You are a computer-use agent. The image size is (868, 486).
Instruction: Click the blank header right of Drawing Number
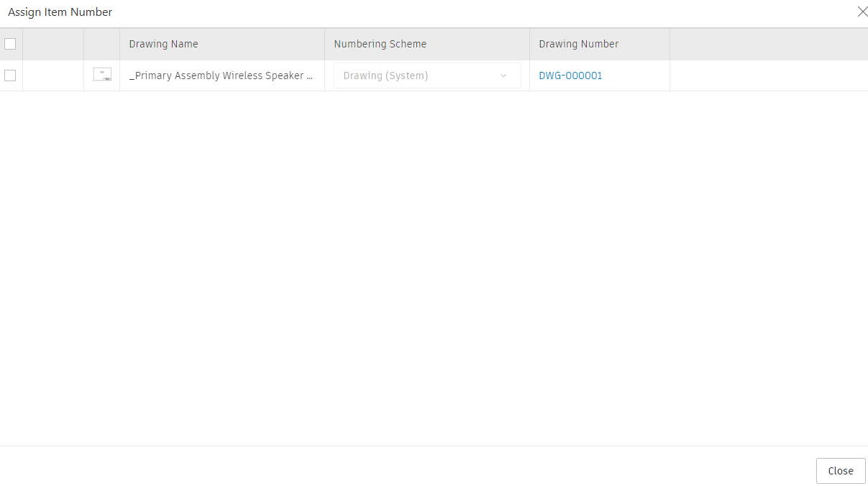tap(768, 44)
